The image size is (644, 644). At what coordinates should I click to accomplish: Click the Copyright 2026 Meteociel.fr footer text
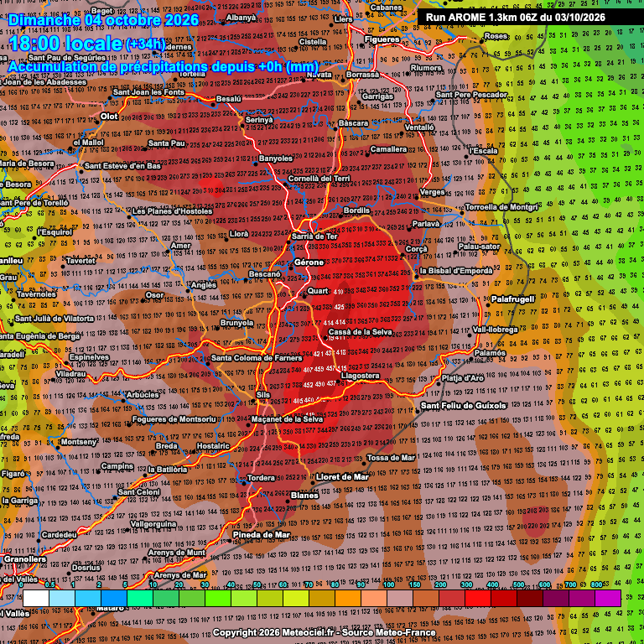324,633
